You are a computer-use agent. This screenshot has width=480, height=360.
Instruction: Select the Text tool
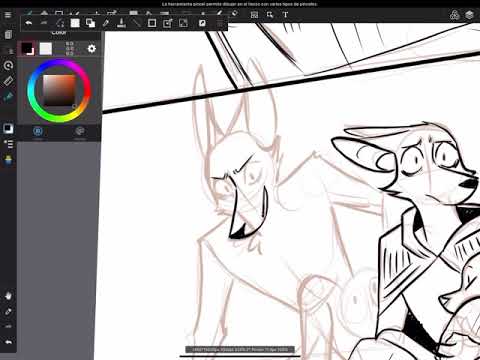click(285, 15)
